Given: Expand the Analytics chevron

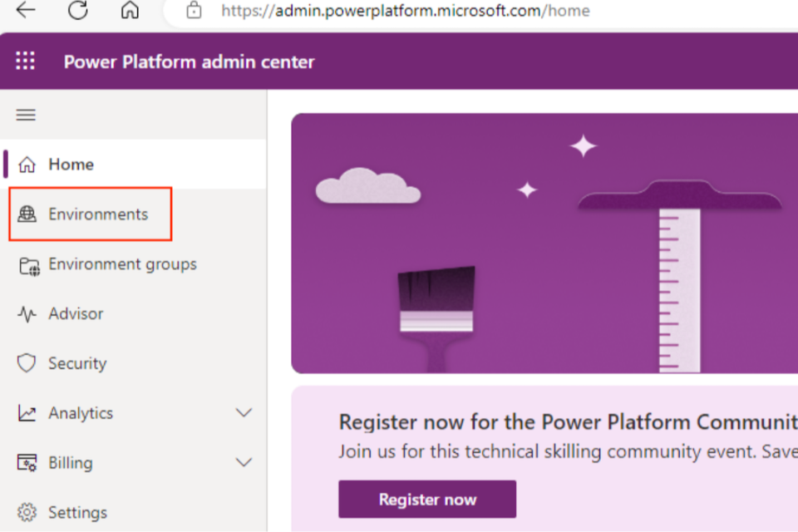Looking at the screenshot, I should [x=244, y=413].
